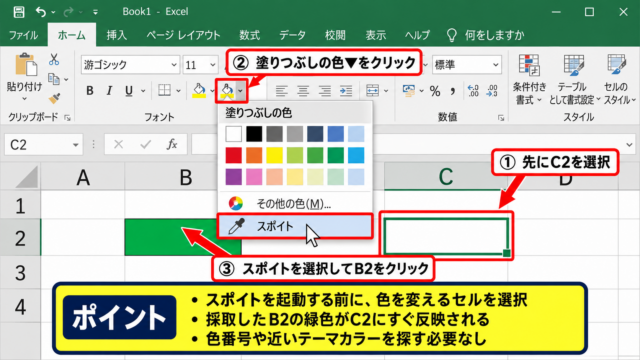Toggle Bold formatting
Image resolution: width=640 pixels, height=360 pixels.
(90, 91)
